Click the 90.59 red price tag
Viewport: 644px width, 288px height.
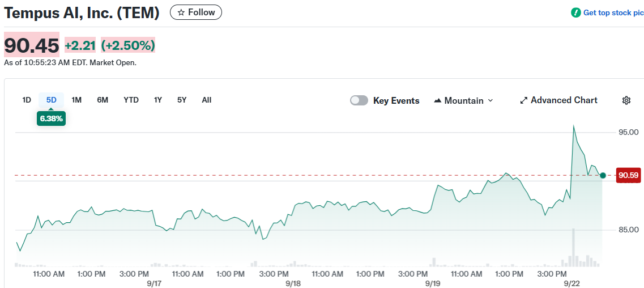(x=628, y=175)
